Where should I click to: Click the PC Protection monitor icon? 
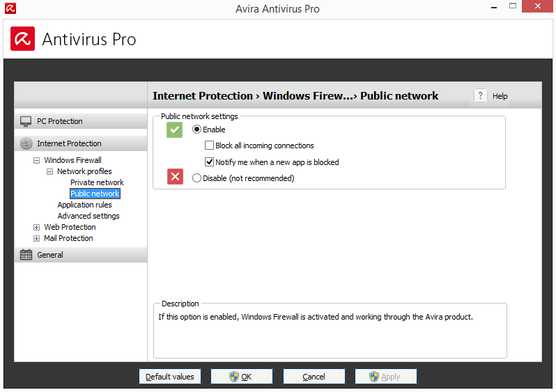[x=26, y=121]
